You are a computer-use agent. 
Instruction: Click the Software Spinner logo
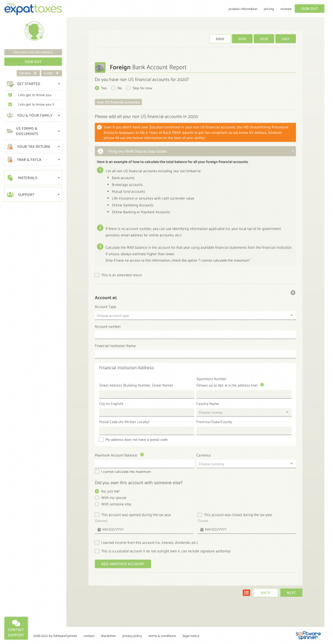click(x=308, y=635)
